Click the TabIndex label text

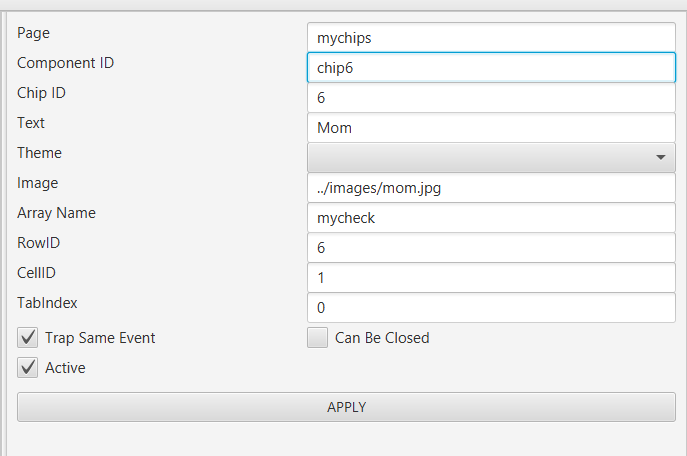coord(47,302)
